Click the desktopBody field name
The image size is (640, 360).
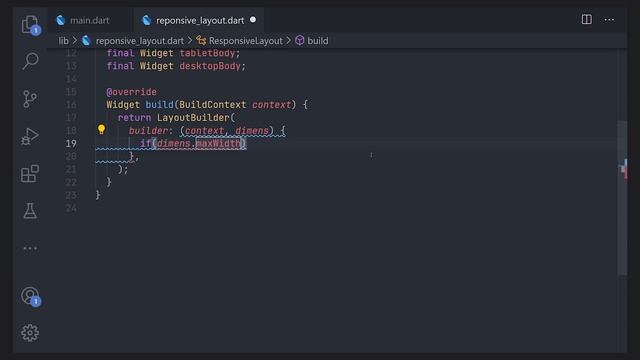[210, 66]
